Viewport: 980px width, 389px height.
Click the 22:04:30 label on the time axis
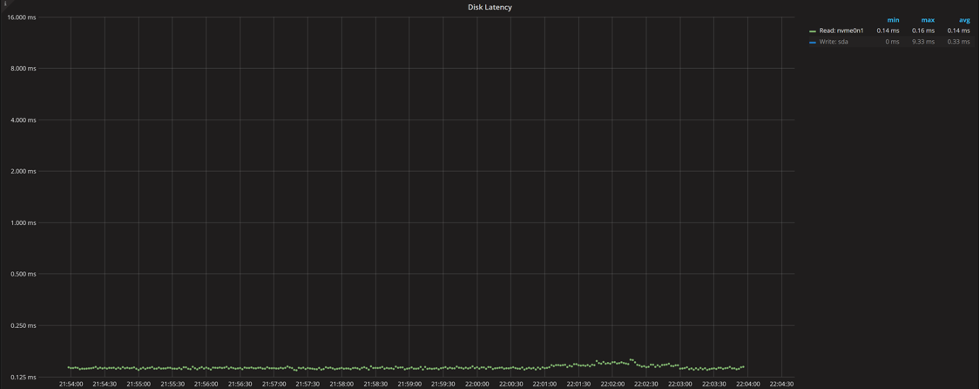pyautogui.click(x=781, y=384)
